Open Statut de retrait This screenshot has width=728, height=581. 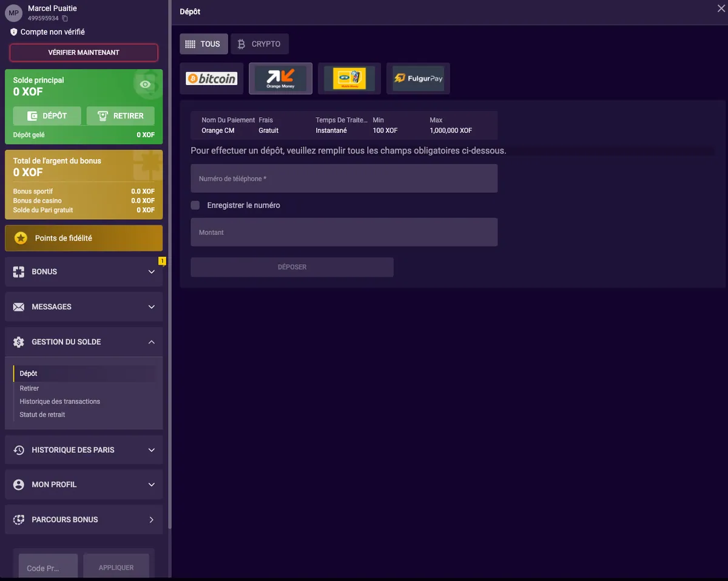tap(42, 415)
